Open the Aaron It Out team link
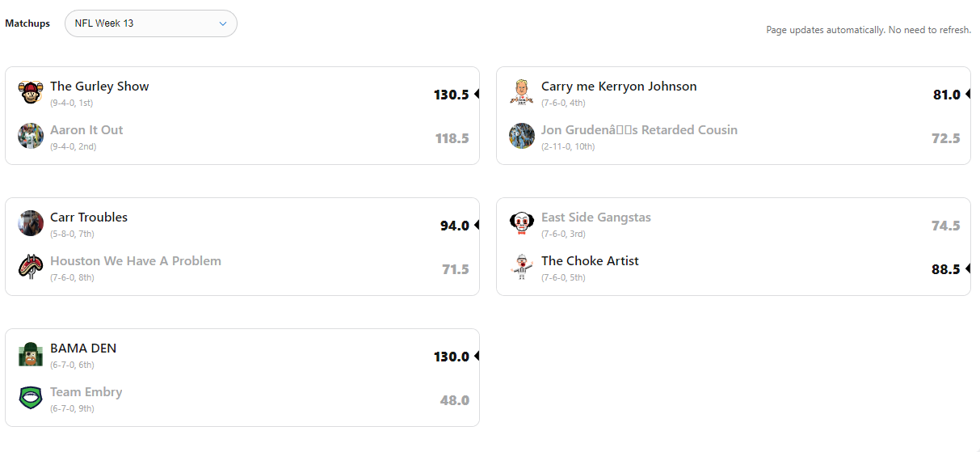Viewport: 980px width, 452px height. (x=86, y=130)
